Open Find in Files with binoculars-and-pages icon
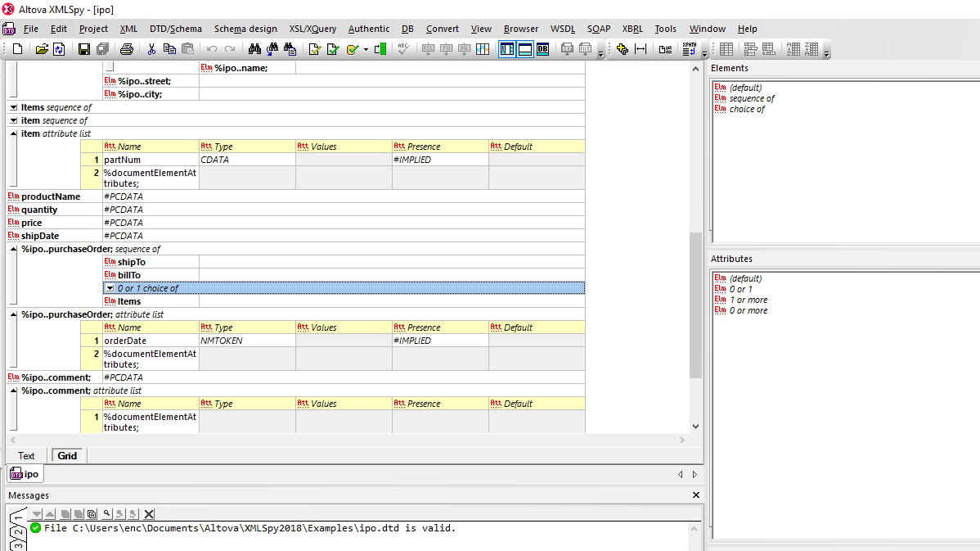 (x=290, y=49)
